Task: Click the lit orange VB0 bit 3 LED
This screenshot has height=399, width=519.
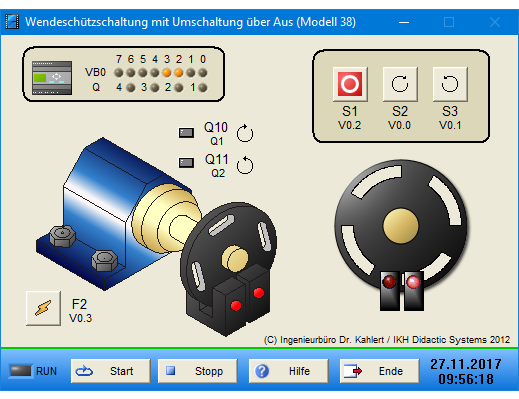Action: pos(167,72)
